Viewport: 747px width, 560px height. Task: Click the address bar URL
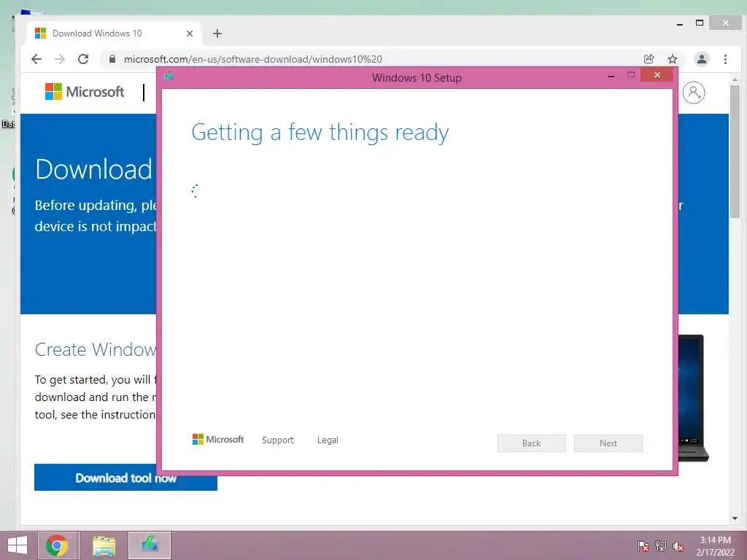click(253, 59)
